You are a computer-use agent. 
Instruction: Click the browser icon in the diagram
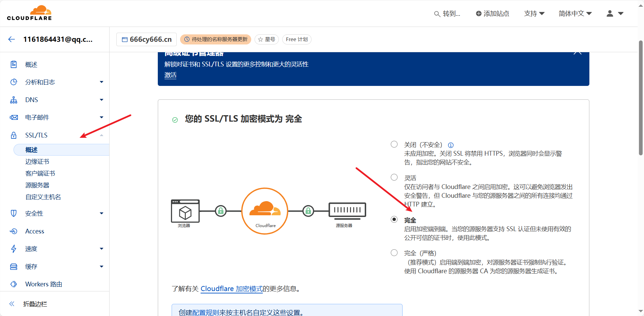185,211
